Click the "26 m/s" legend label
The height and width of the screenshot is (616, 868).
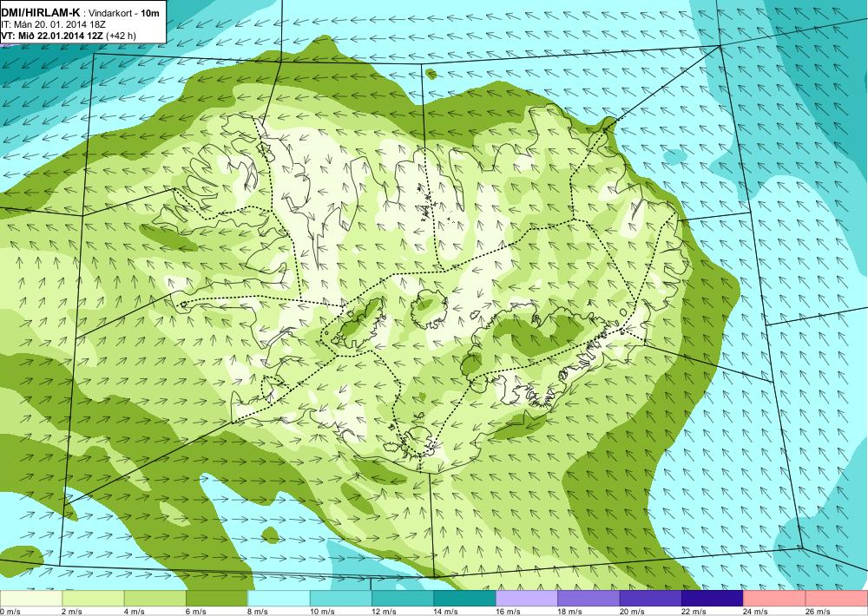(819, 612)
